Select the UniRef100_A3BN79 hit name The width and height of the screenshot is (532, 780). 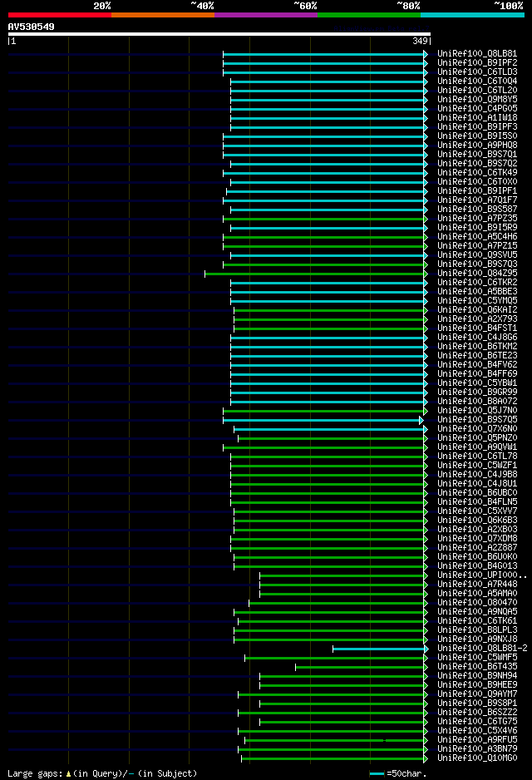pyautogui.click(x=477, y=748)
